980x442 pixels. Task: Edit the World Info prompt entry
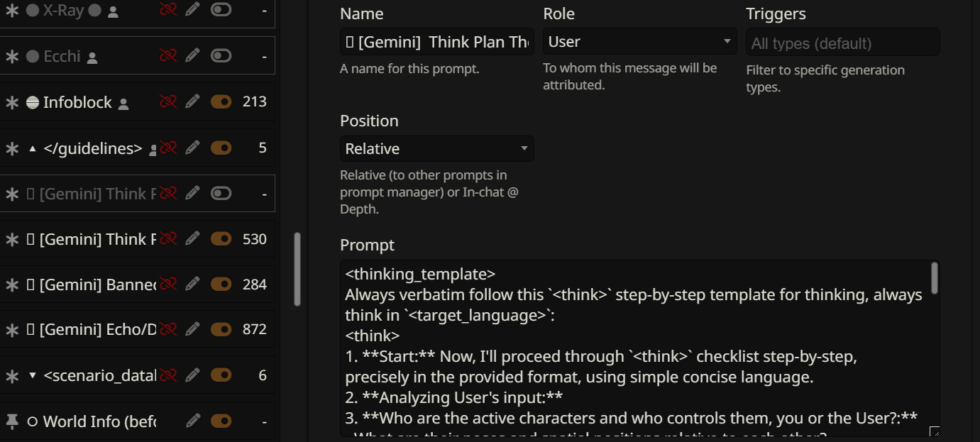(192, 421)
